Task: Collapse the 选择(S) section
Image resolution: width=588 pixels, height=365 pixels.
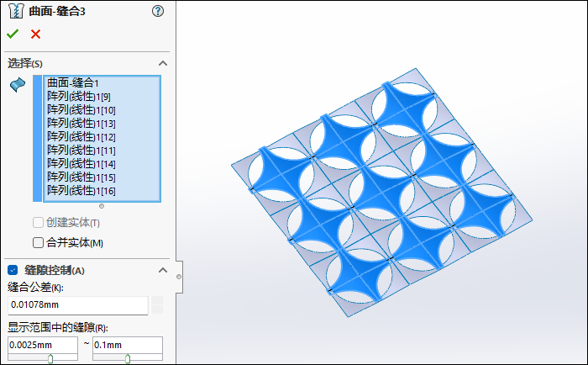Action: [163, 63]
